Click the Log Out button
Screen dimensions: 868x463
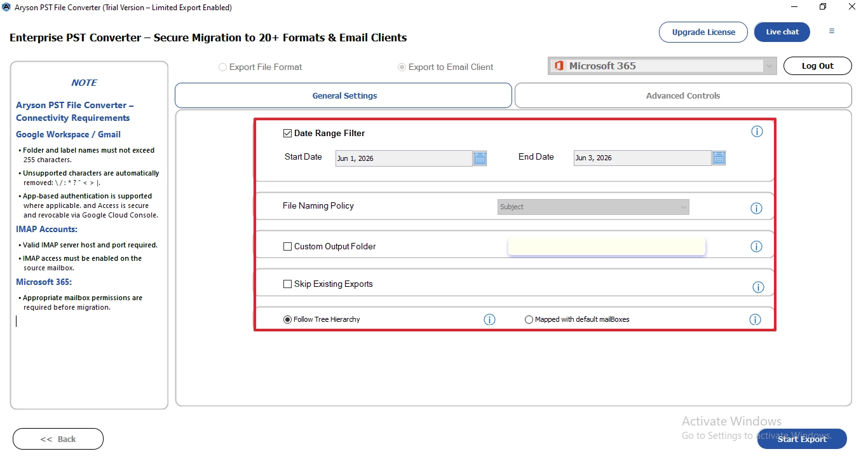point(818,66)
